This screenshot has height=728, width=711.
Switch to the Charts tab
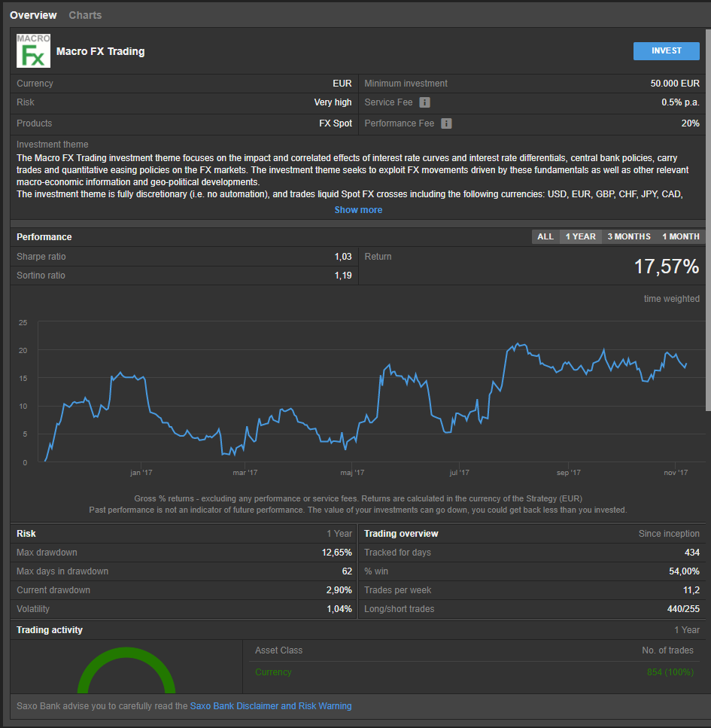pos(85,15)
